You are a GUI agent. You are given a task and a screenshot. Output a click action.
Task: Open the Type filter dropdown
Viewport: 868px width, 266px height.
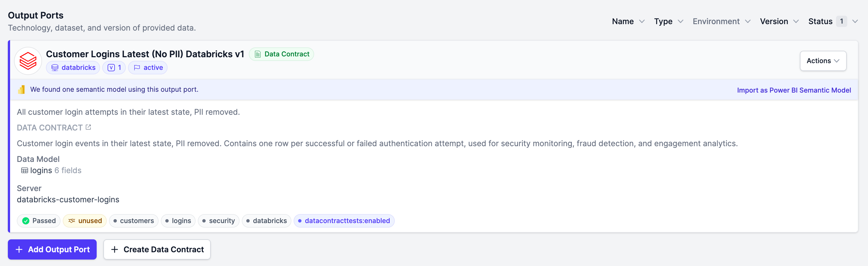tap(669, 21)
